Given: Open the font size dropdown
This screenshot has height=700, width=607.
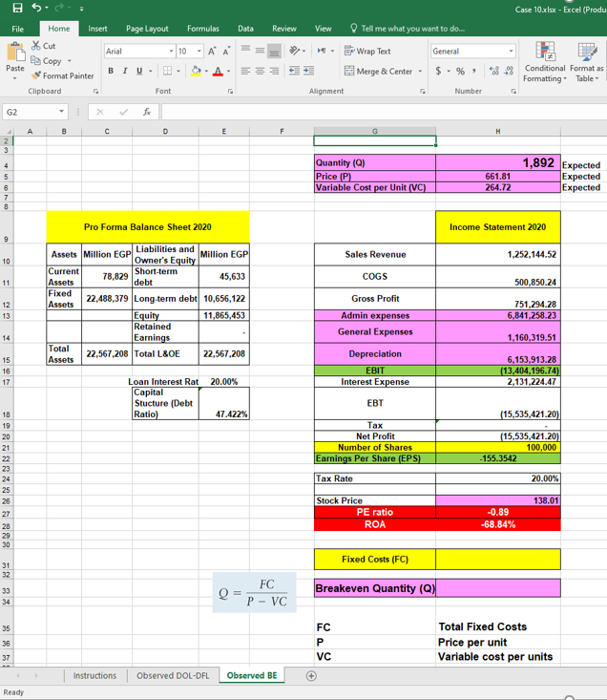Looking at the screenshot, I should 199,51.
